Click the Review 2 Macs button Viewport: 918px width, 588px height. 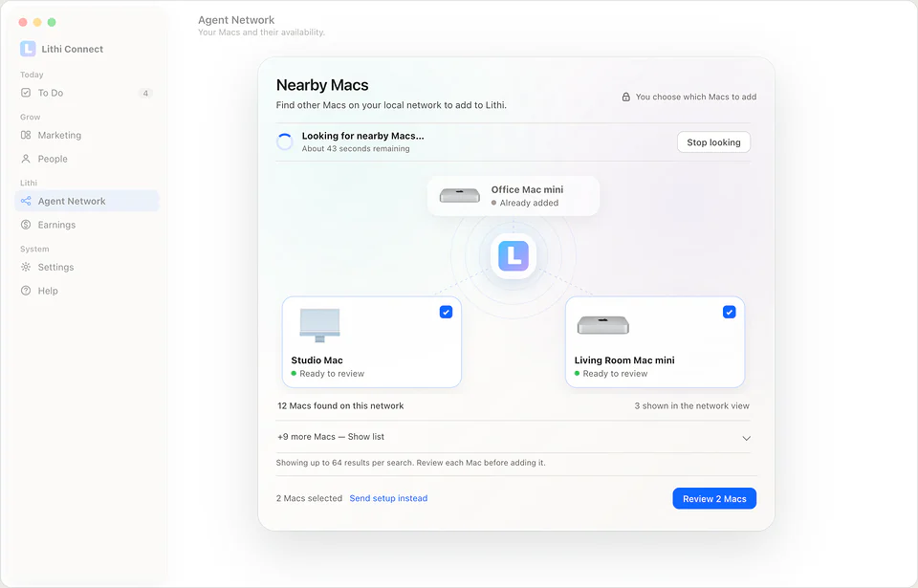point(714,499)
